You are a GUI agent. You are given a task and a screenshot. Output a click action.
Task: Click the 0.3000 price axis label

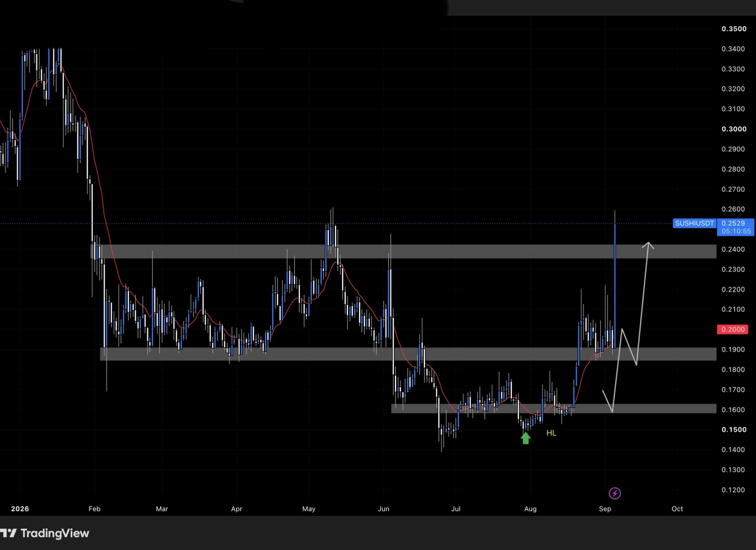[x=734, y=129]
